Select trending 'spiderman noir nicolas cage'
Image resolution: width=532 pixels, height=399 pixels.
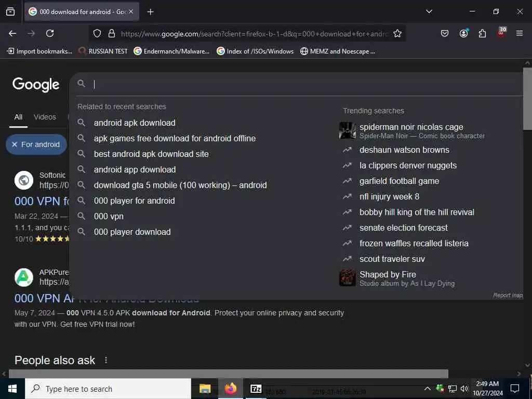(411, 130)
